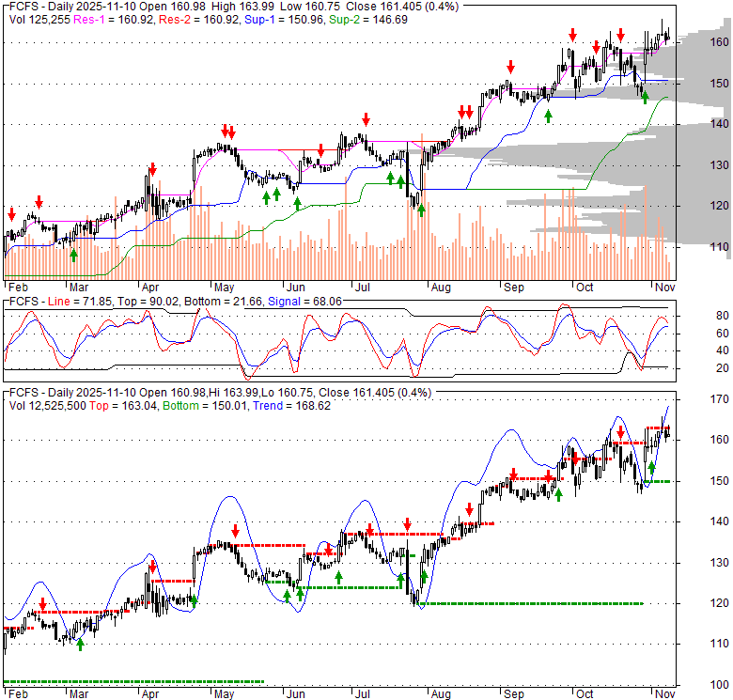Select Aug on the top chart axis
733x700 pixels.
pos(441,288)
